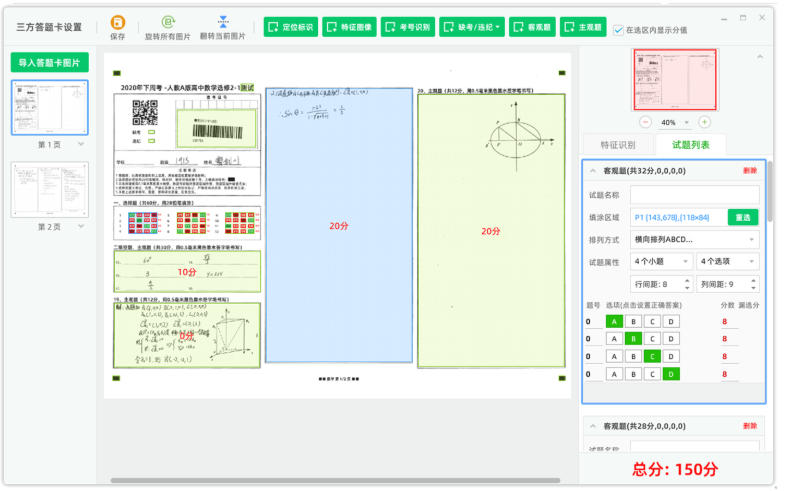This screenshot has width=785, height=491.
Task: Zoom in with the plus icon
Action: [x=704, y=122]
